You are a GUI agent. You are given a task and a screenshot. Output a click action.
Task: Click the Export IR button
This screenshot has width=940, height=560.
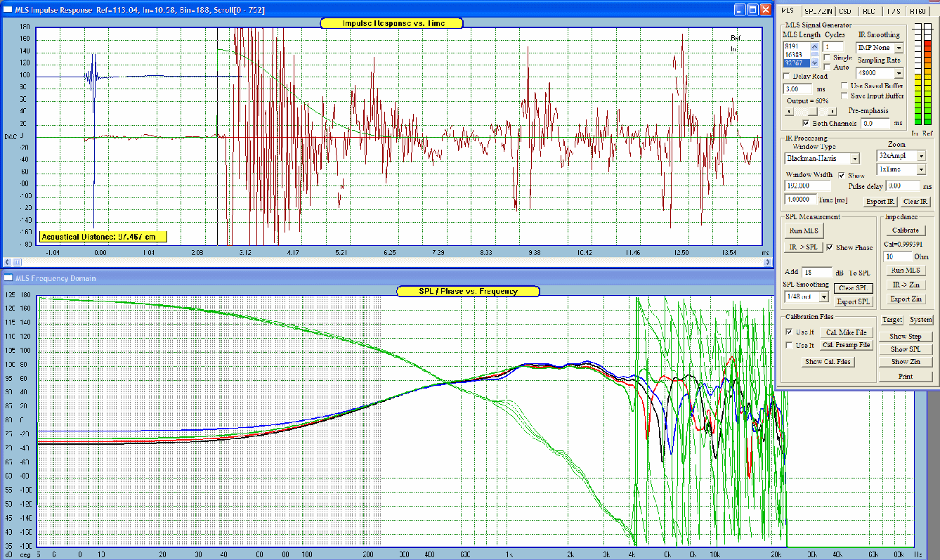[880, 202]
